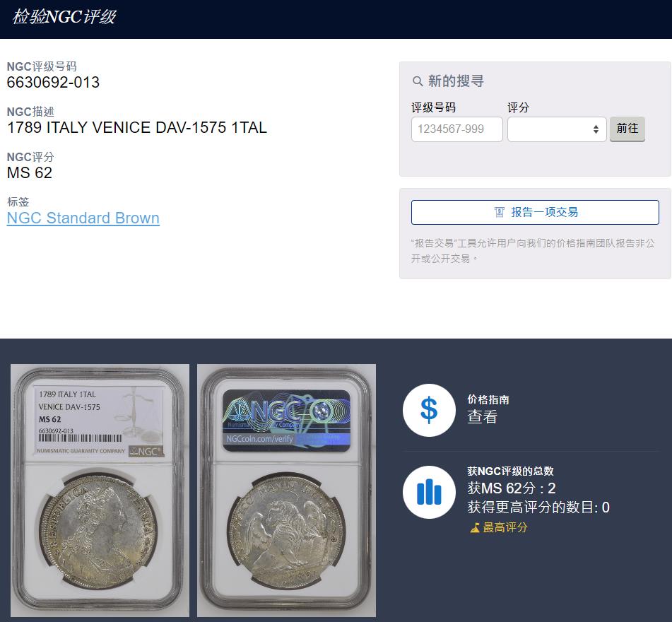
Task: Open the reverse coin slab photo
Action: [286, 491]
